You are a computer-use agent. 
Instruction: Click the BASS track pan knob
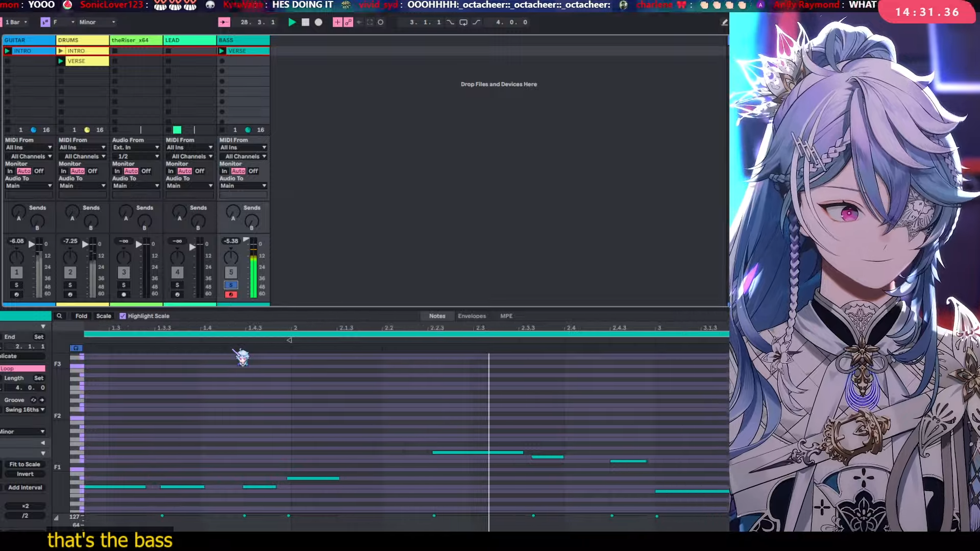[x=231, y=257]
